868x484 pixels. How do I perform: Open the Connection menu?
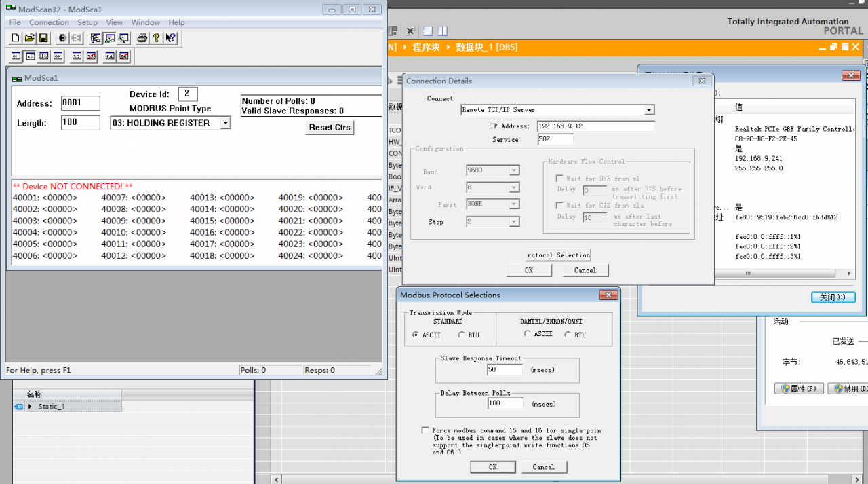tap(49, 22)
